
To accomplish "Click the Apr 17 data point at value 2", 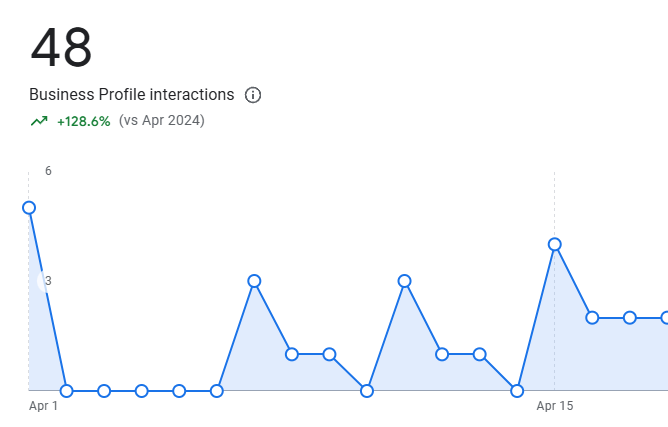I will (x=630, y=318).
